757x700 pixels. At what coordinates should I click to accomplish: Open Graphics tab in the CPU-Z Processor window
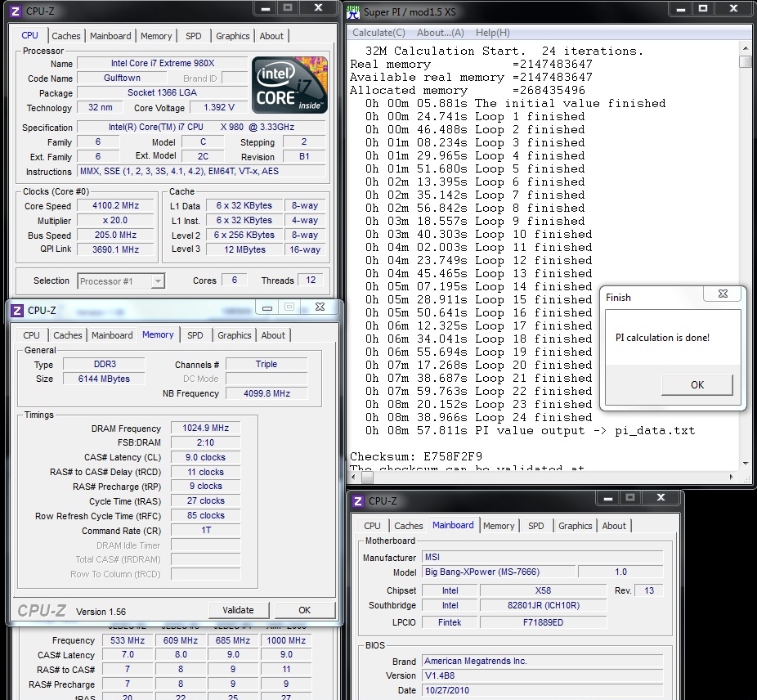coord(233,36)
